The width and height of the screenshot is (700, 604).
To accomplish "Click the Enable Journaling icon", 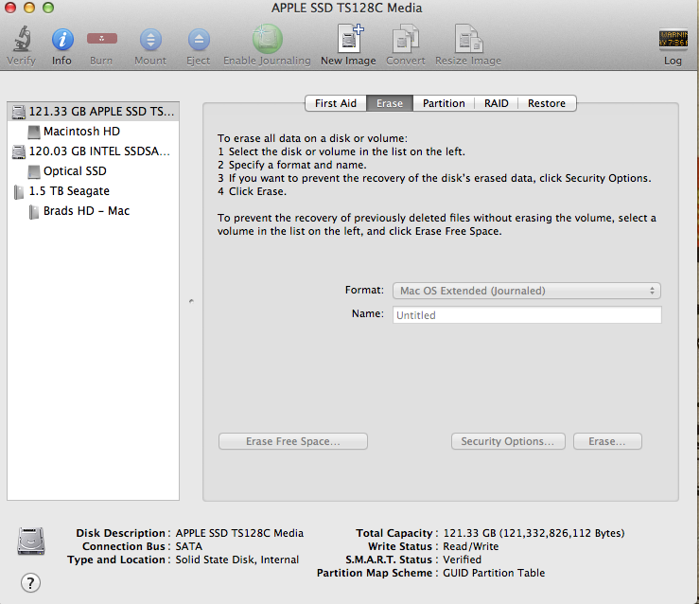I will 267,39.
